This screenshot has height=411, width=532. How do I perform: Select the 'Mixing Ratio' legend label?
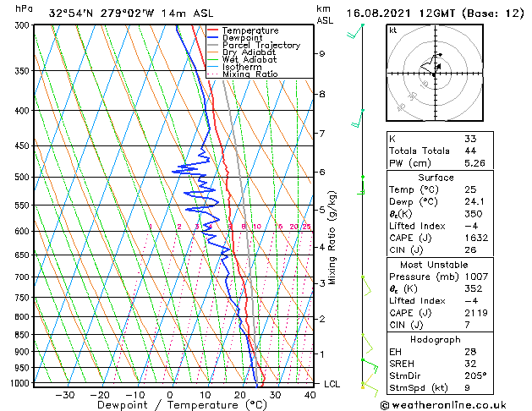tap(250, 74)
